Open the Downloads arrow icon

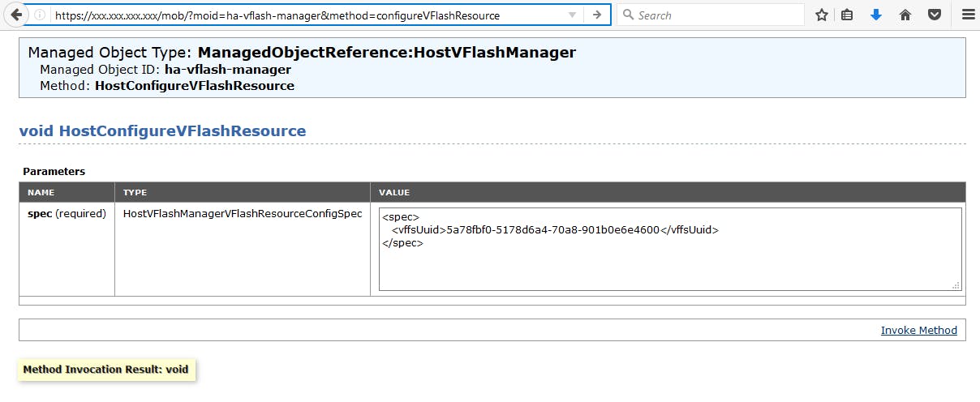[876, 15]
